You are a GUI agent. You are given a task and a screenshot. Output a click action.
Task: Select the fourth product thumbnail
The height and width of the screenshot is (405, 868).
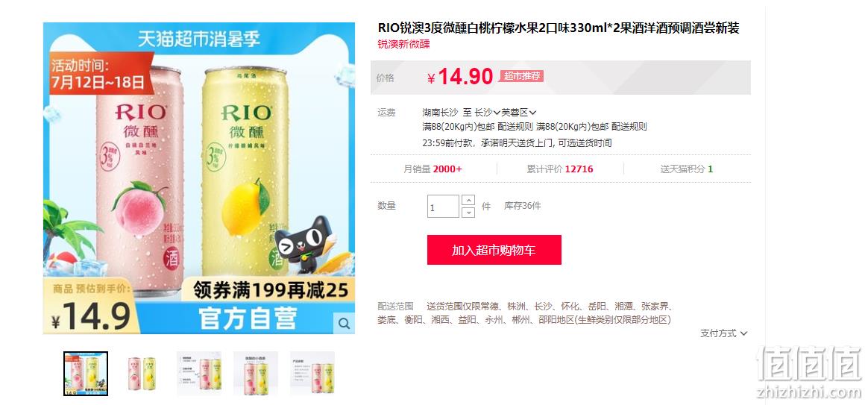coord(256,374)
